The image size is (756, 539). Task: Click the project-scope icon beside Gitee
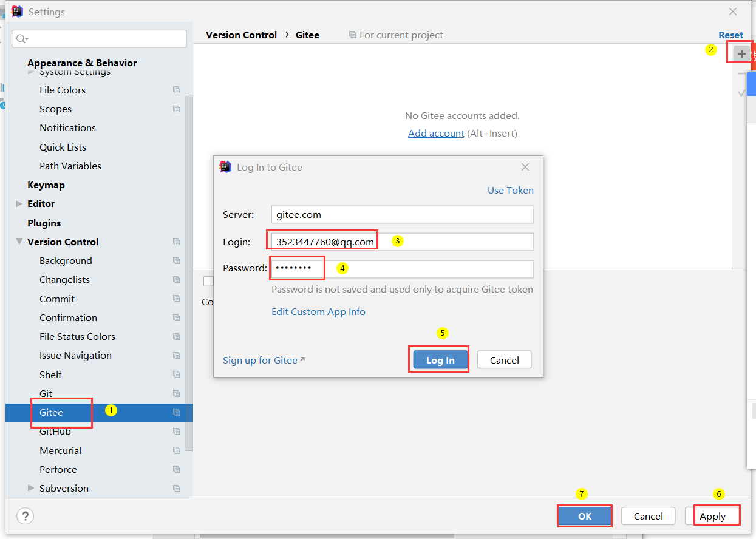point(176,413)
